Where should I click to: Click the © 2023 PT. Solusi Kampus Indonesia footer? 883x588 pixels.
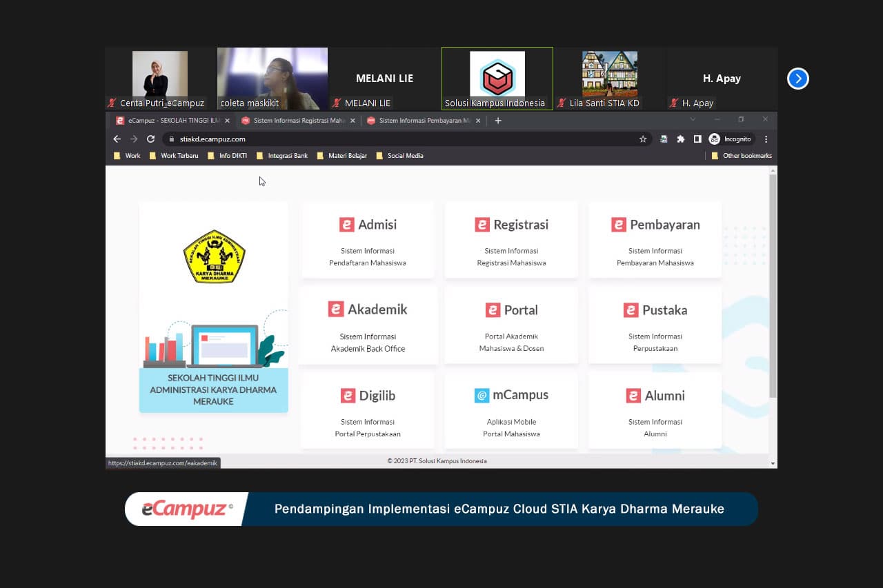[437, 461]
